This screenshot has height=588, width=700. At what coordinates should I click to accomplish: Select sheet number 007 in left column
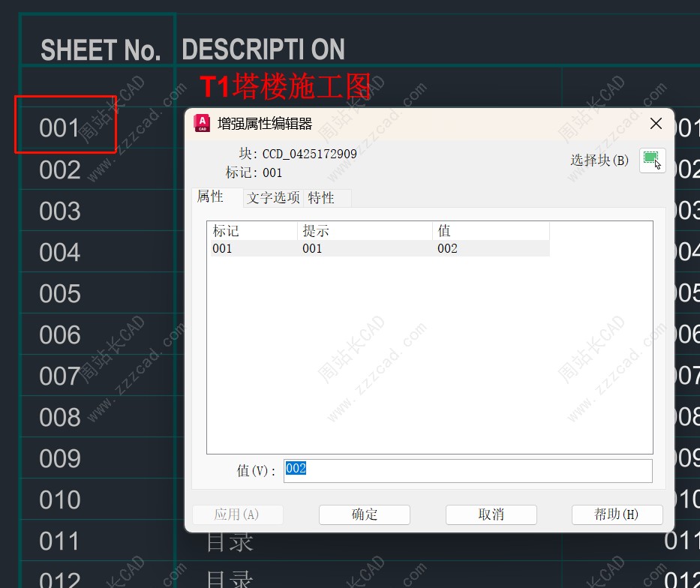point(60,376)
